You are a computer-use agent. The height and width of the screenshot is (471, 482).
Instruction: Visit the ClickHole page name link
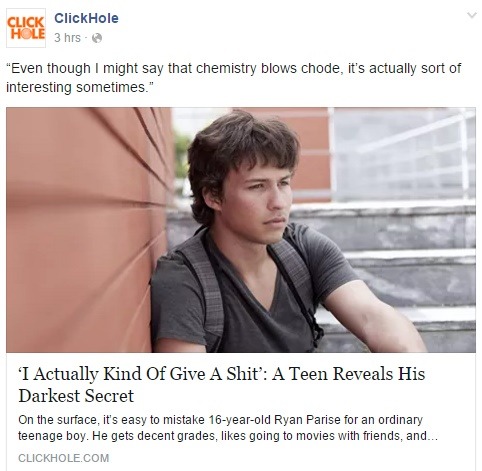86,18
